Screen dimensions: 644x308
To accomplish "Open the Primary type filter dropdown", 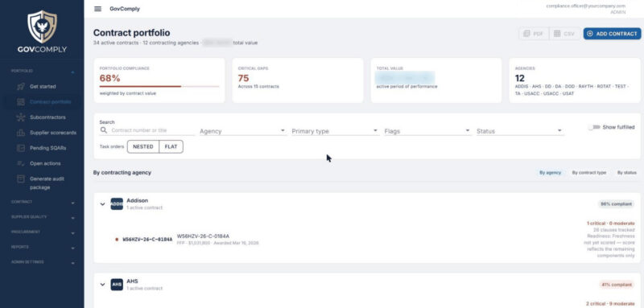I will coord(335,131).
